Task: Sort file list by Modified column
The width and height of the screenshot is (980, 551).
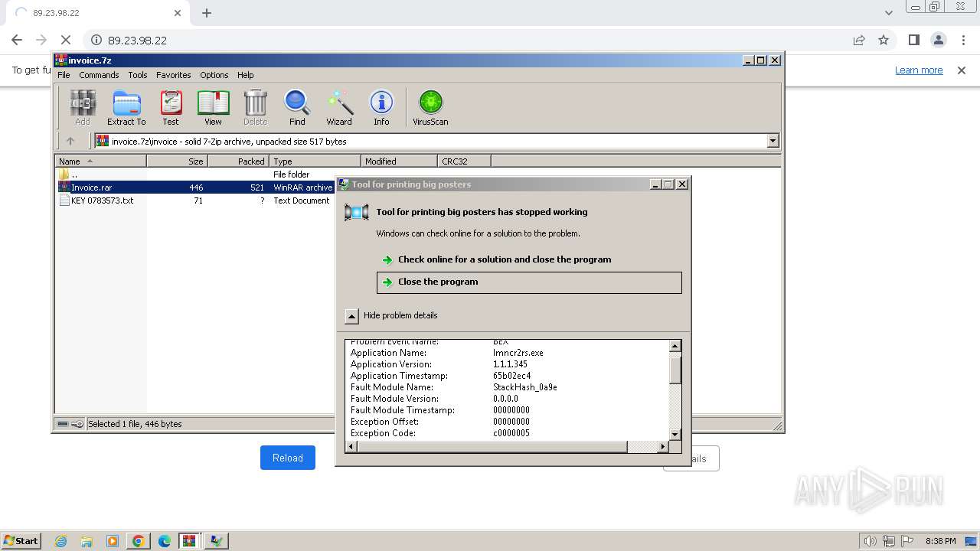Action: click(399, 161)
